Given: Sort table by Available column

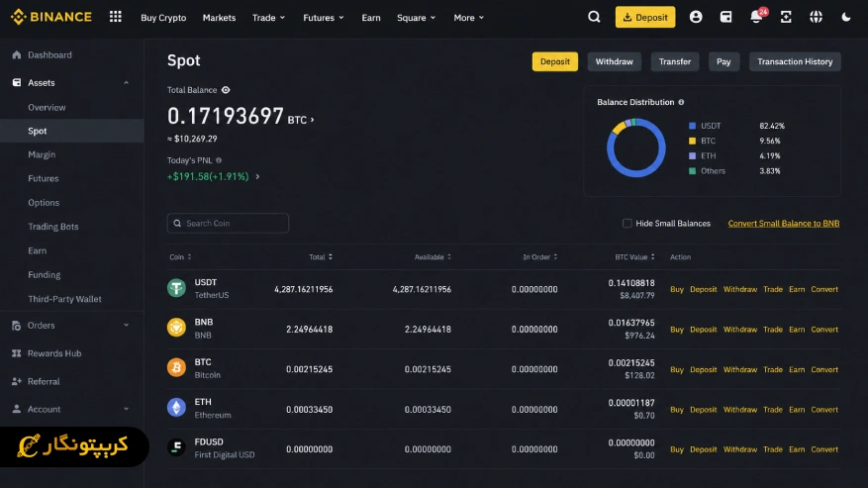Looking at the screenshot, I should coord(433,257).
